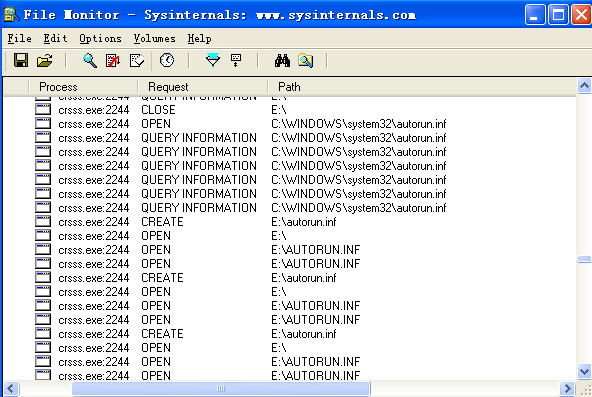This screenshot has height=397, width=592.
Task: Toggle the clock time format icon
Action: [x=167, y=60]
